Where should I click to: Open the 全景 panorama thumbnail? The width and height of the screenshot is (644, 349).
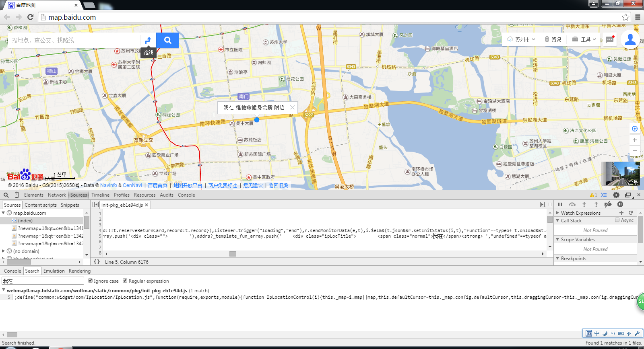[x=620, y=174]
